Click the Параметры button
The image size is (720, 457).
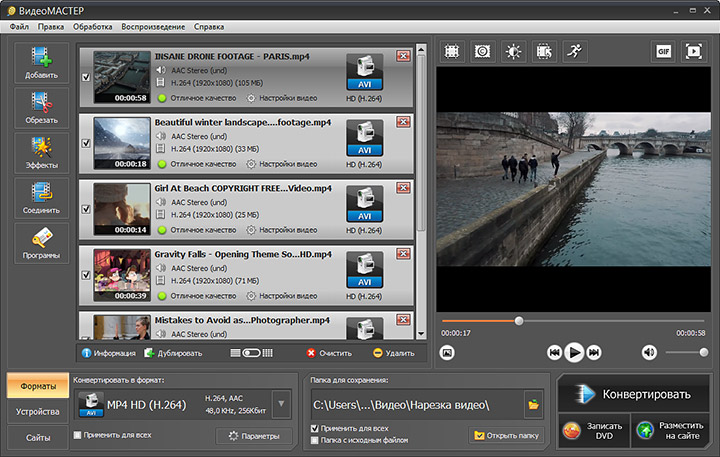pyautogui.click(x=254, y=436)
